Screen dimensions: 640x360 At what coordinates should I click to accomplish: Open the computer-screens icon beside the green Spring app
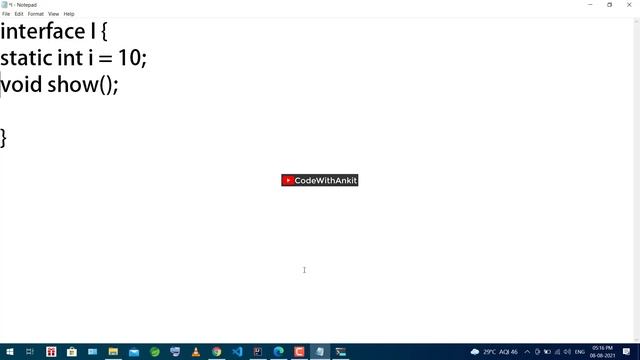175,351
